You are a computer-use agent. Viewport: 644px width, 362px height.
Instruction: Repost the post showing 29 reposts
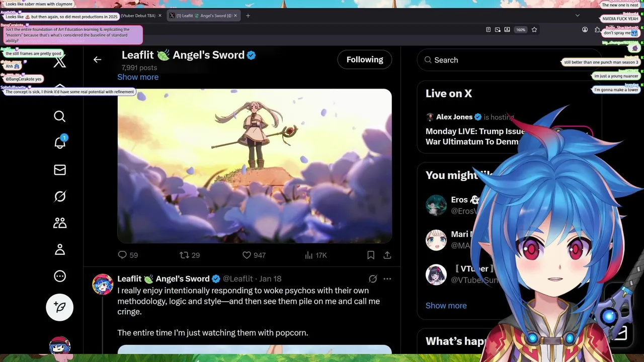tap(190, 255)
